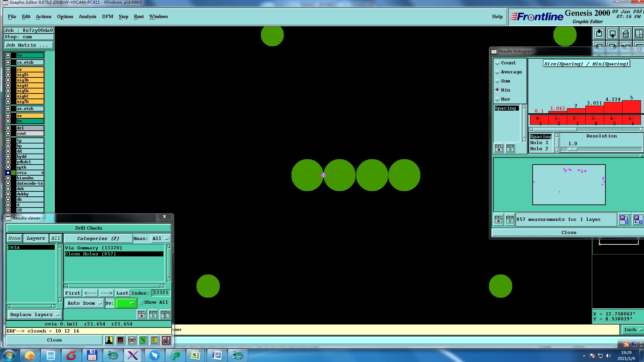Open the Auto Zoom dropdown
644x362 pixels.
tap(84, 303)
